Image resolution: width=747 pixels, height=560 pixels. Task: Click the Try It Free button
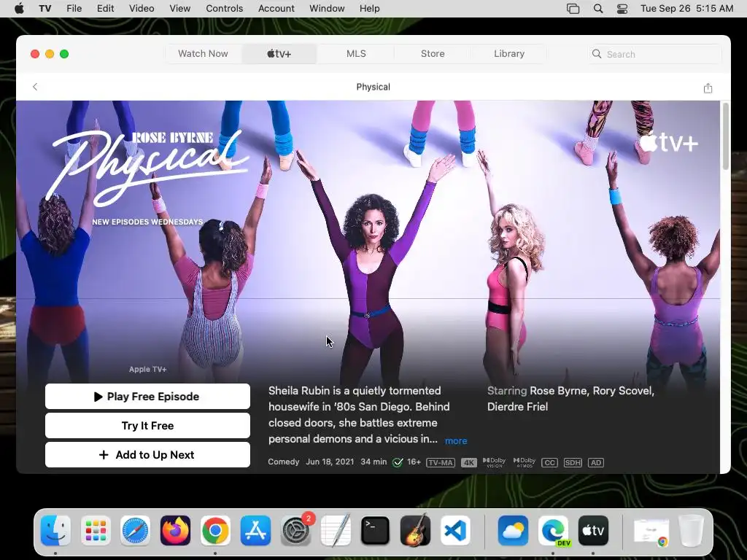(147, 425)
